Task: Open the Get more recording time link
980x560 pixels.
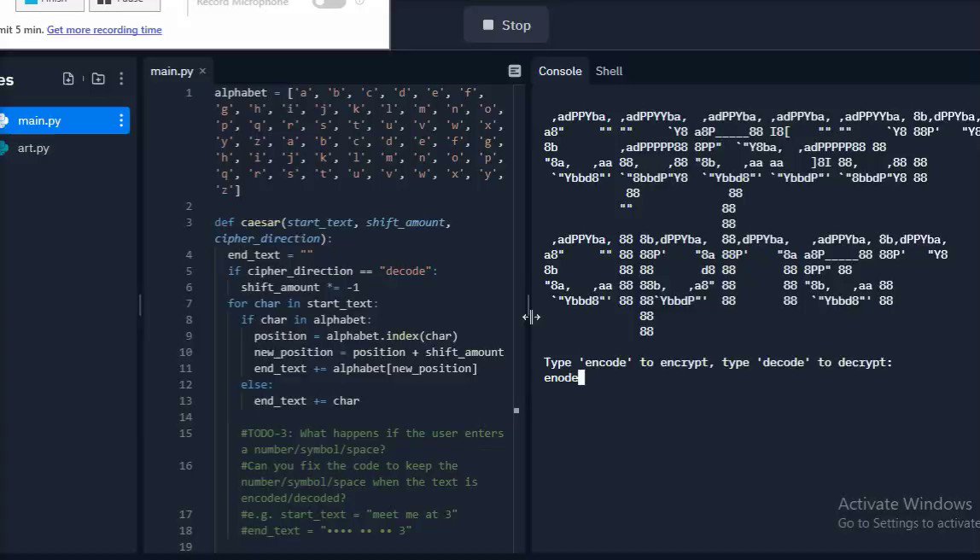Action: pyautogui.click(x=104, y=29)
